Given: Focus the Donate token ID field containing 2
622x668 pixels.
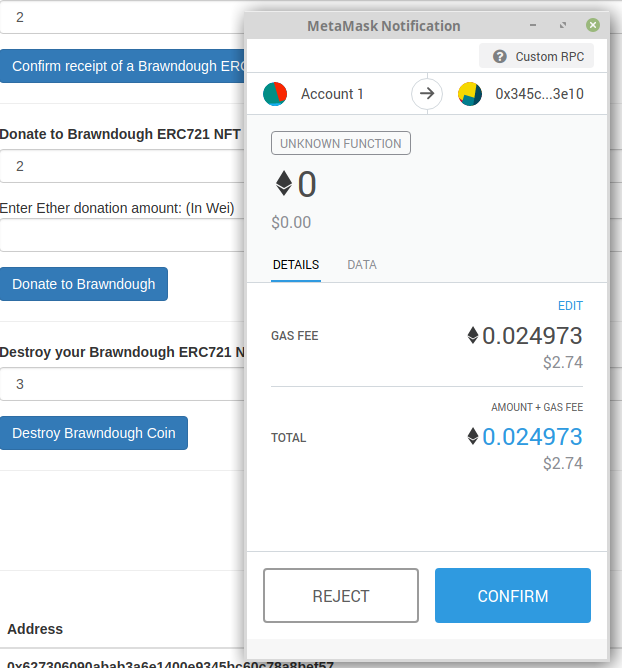Looking at the screenshot, I should (x=123, y=166).
